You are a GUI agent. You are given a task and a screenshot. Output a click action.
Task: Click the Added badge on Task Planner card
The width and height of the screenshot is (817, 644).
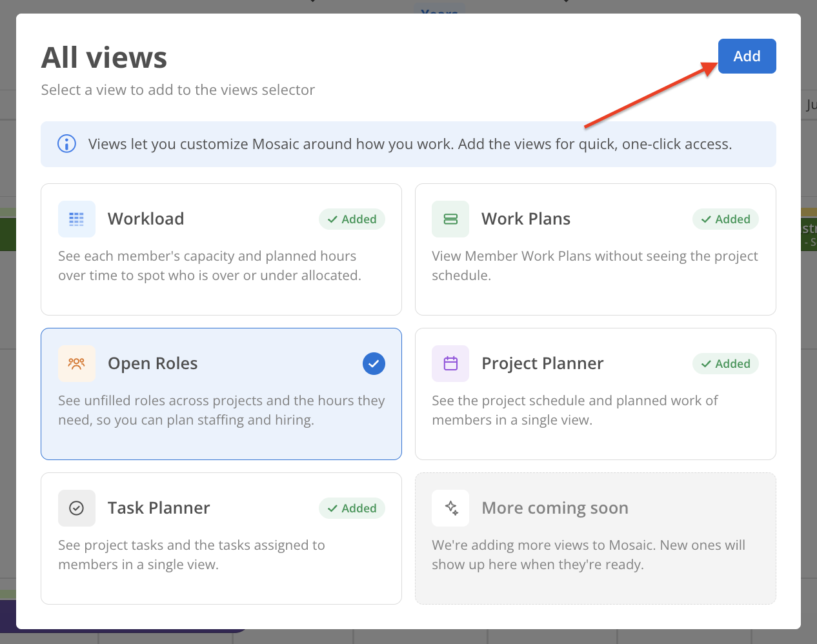[352, 508]
